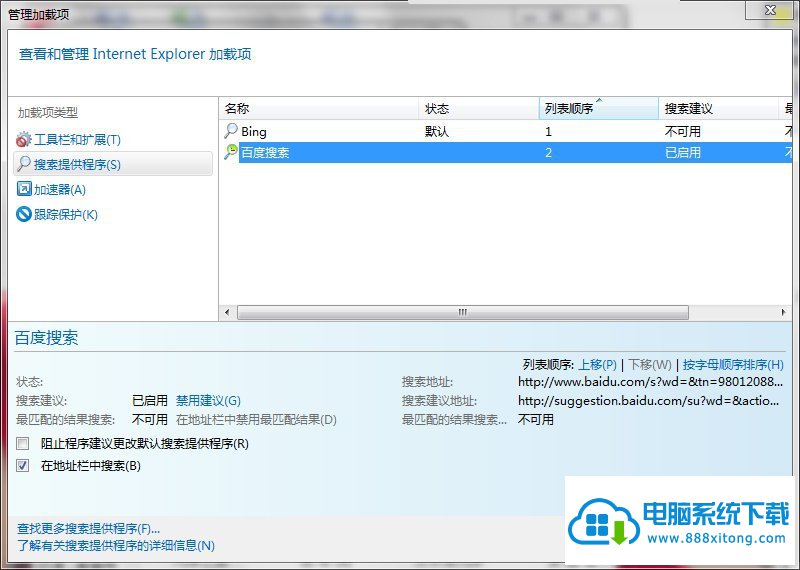Close the 管理加载项 dialog window
The height and width of the screenshot is (570, 800).
pyautogui.click(x=771, y=10)
